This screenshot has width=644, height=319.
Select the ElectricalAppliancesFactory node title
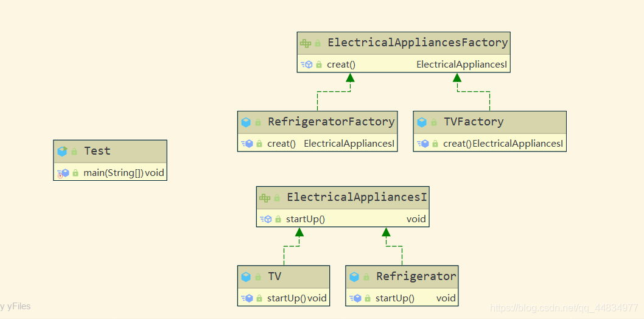418,43
